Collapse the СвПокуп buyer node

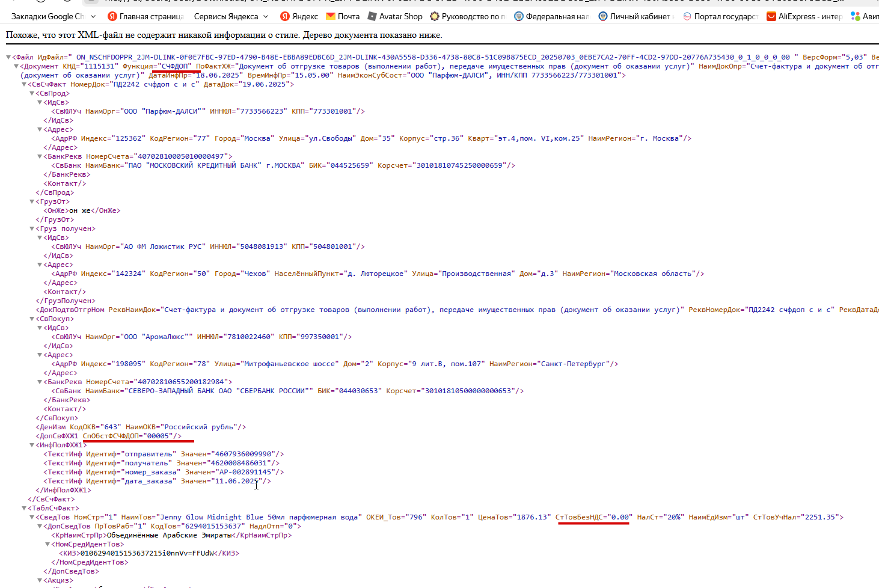click(x=32, y=319)
